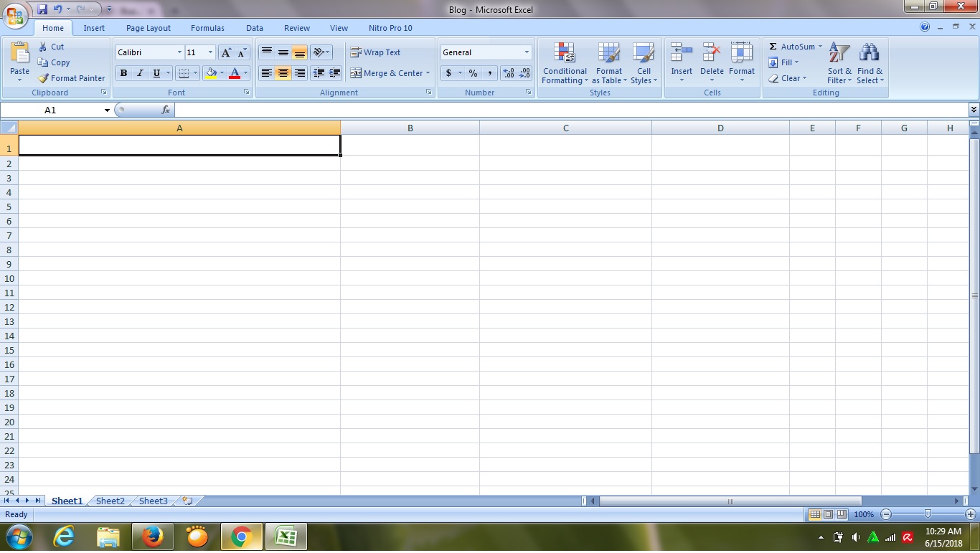Image resolution: width=980 pixels, height=553 pixels.
Task: Open Sort & Filter menu
Action: [839, 63]
